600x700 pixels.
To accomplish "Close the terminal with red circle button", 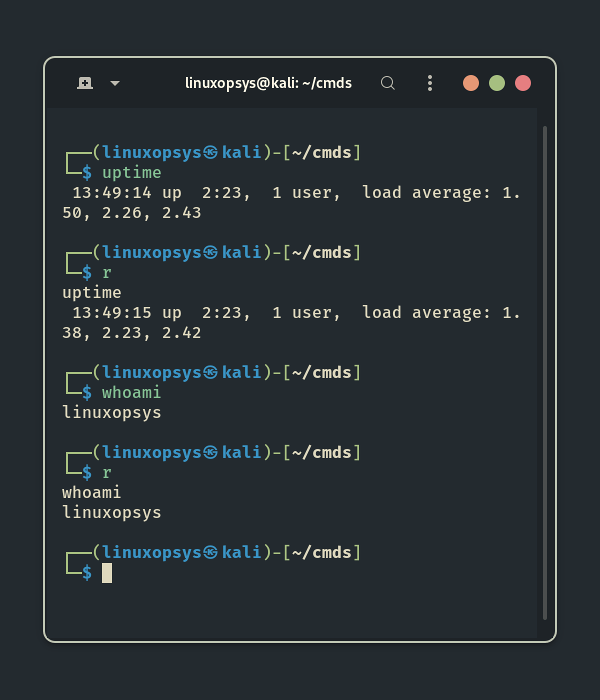I will [x=522, y=83].
